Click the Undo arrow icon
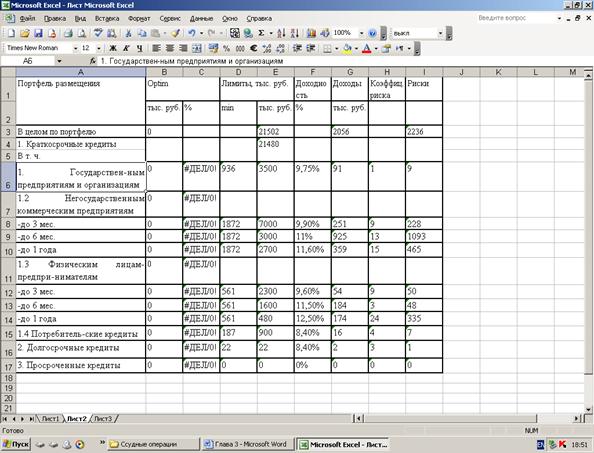 (x=192, y=33)
